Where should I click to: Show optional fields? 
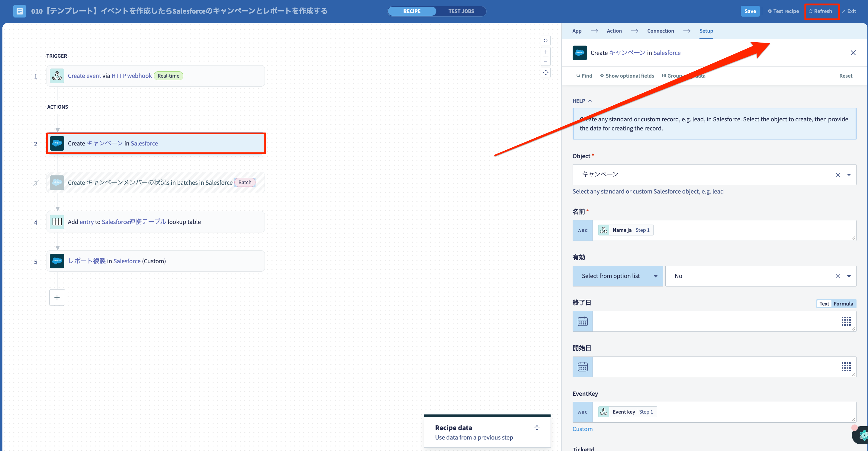click(627, 76)
